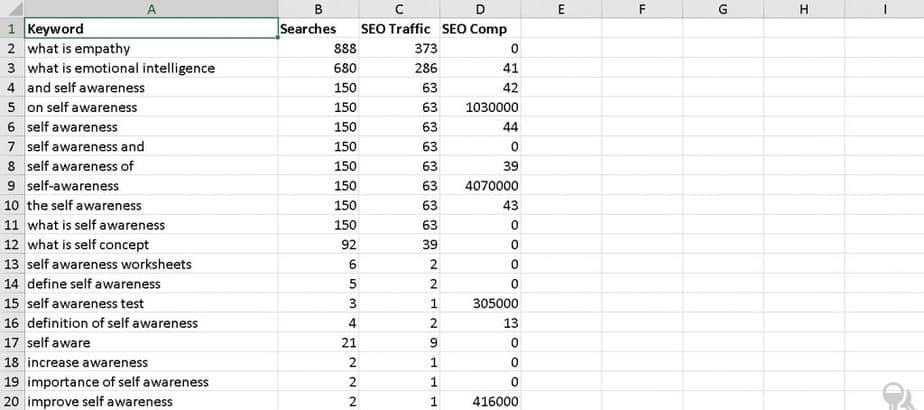Select the 'increase awareness' cell
Viewport: 924px width, 410px height.
tap(151, 362)
